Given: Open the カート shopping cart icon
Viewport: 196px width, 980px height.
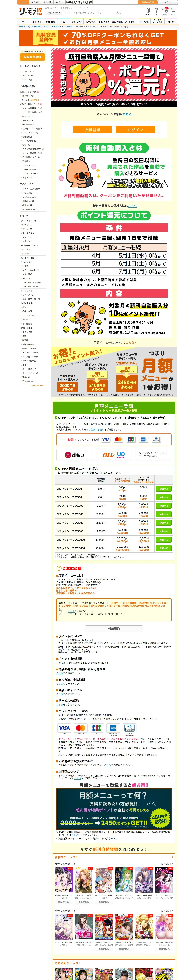Looking at the screenshot, I should (173, 11).
